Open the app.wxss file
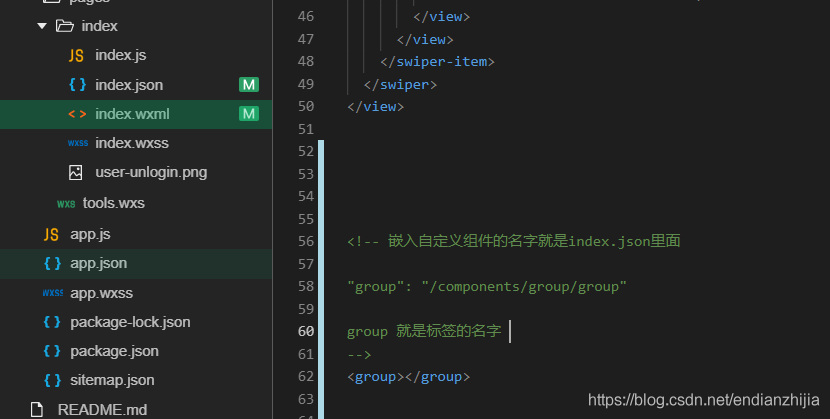 [102, 293]
